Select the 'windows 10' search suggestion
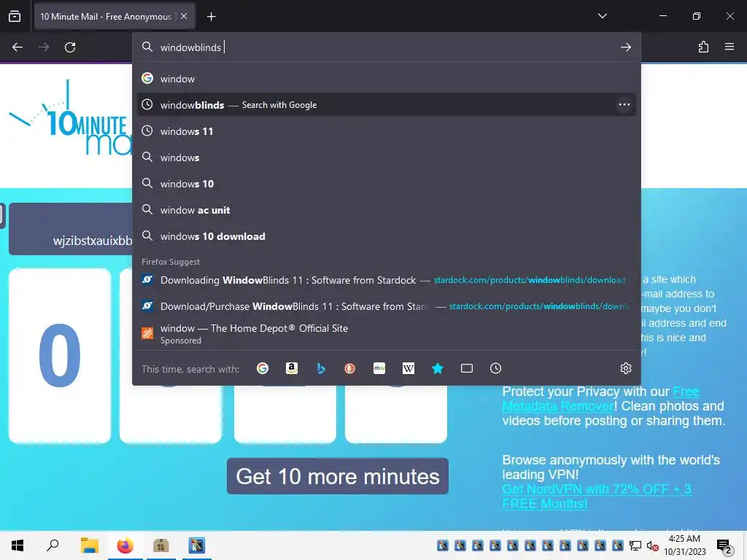The height and width of the screenshot is (560, 747). tap(387, 183)
